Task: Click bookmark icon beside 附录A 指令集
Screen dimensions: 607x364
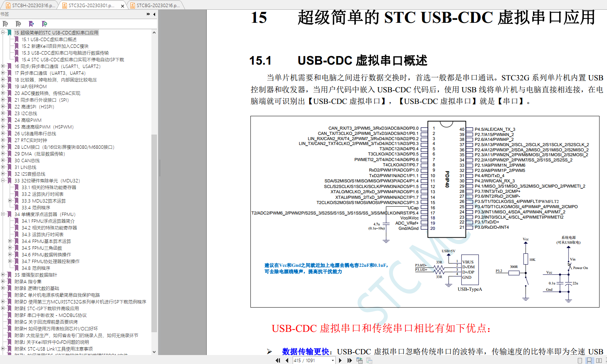Action: point(9,282)
